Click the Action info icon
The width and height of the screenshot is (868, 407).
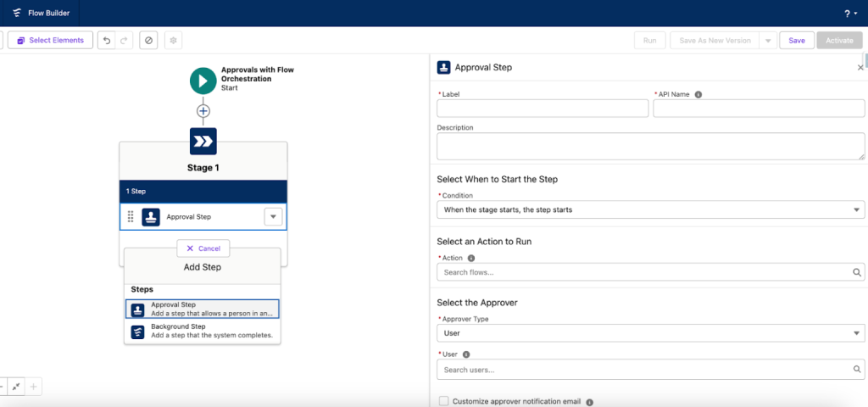point(471,258)
